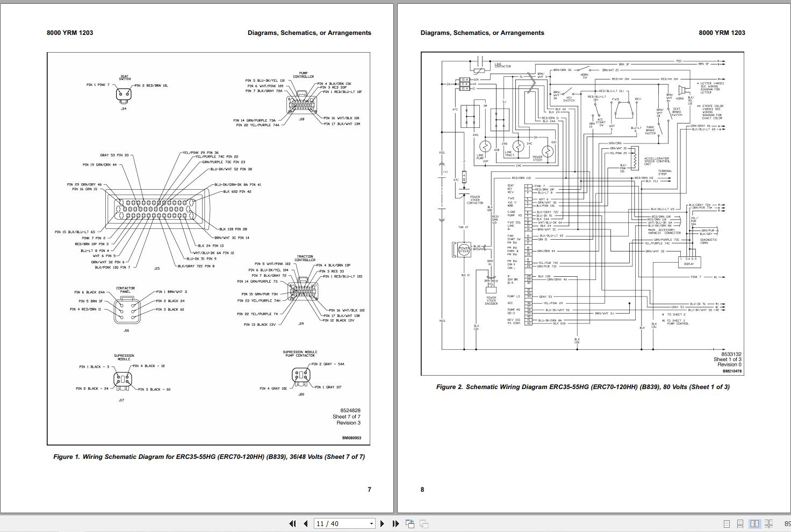
Task: Jump to the last page
Action: pos(395,523)
